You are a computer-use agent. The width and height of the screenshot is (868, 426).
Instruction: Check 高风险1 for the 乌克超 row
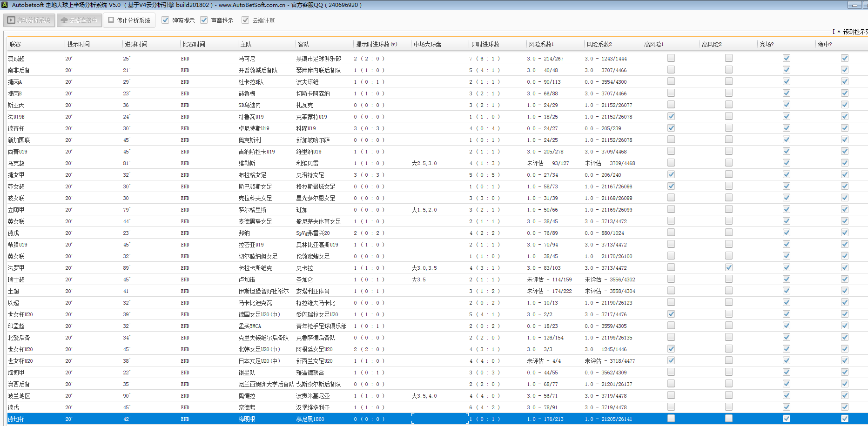pos(671,163)
